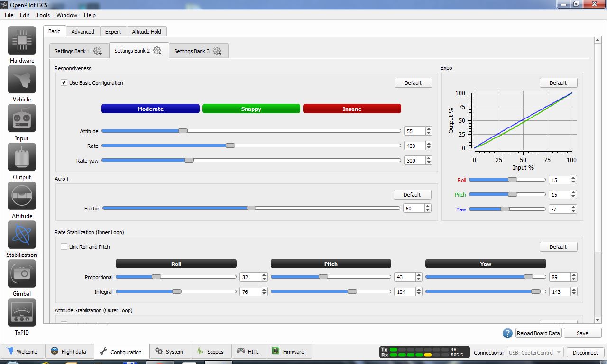Click the Attitude responsiveness slider handle

(x=183, y=131)
